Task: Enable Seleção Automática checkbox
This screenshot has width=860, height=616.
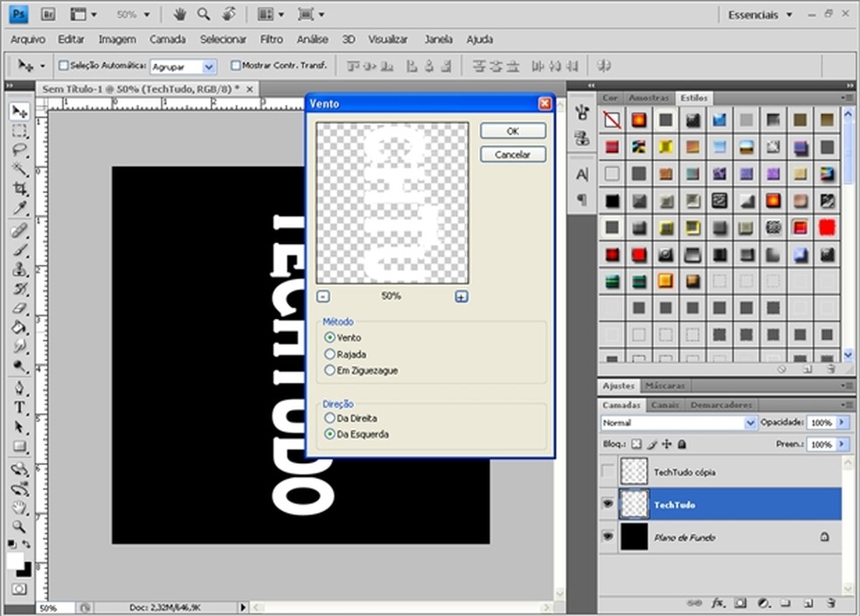Action: [x=63, y=66]
